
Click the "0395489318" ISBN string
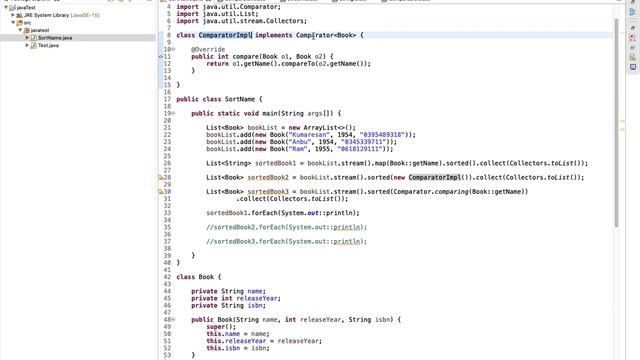(x=382, y=135)
